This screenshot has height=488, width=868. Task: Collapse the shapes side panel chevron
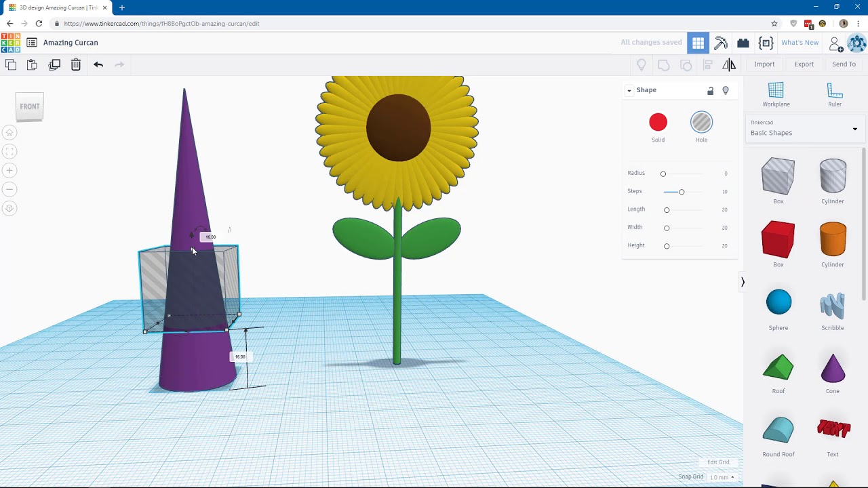(743, 282)
